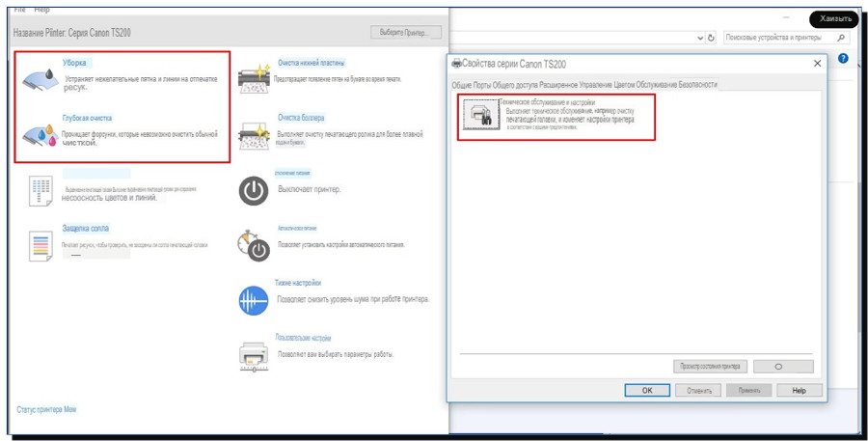Click the print head alignment sheet icon
This screenshot has width=868, height=441.
pos(40,191)
